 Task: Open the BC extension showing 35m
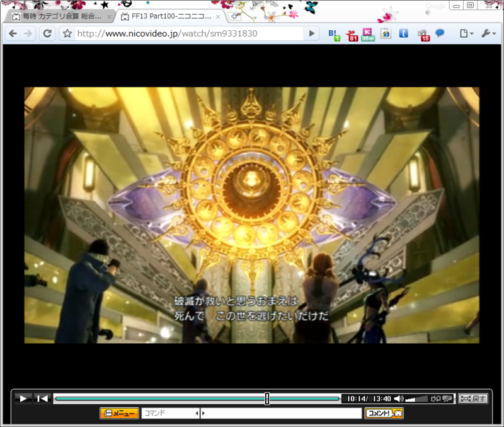click(x=368, y=35)
